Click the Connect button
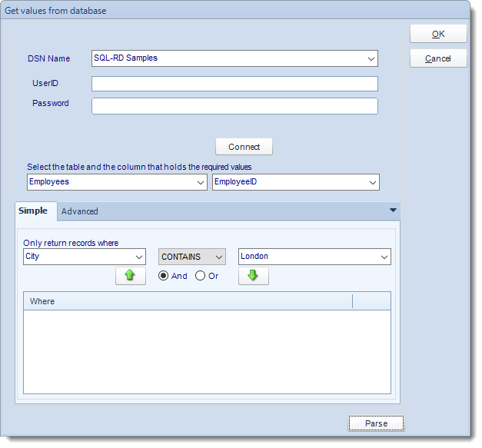This screenshot has width=482, height=448. [244, 147]
